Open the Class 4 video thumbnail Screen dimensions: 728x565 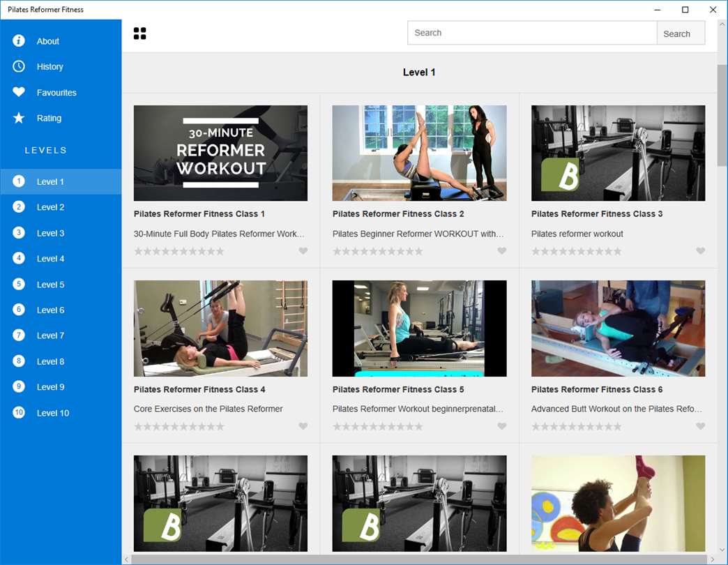coord(220,329)
